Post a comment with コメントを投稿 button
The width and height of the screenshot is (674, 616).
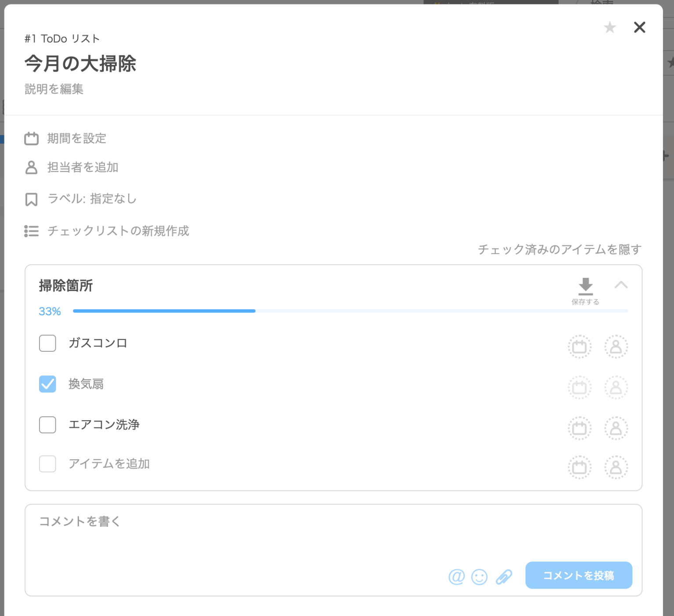tap(578, 575)
